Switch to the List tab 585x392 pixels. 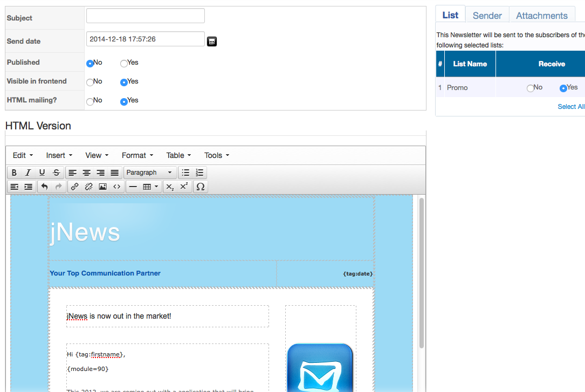point(450,15)
